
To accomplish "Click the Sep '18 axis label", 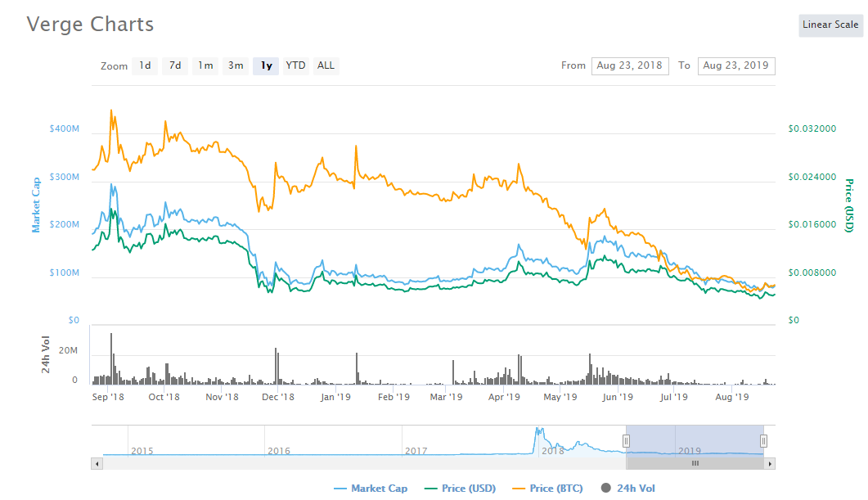I will 108,397.
